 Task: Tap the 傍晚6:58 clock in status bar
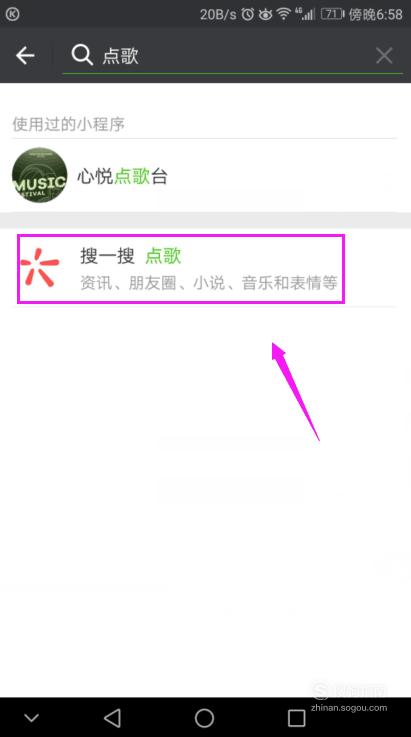click(x=376, y=15)
